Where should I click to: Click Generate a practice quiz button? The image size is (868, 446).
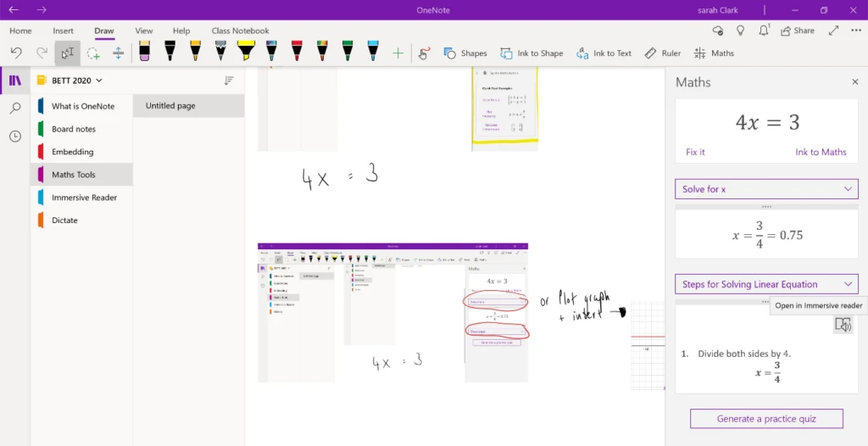[x=766, y=419]
